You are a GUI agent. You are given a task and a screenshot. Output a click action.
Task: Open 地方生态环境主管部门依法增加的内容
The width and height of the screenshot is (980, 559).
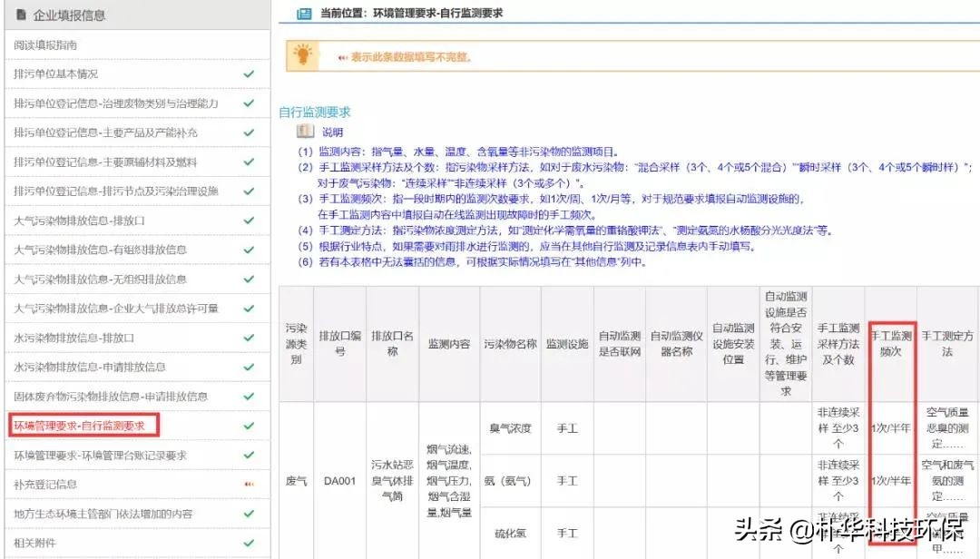[x=103, y=514]
